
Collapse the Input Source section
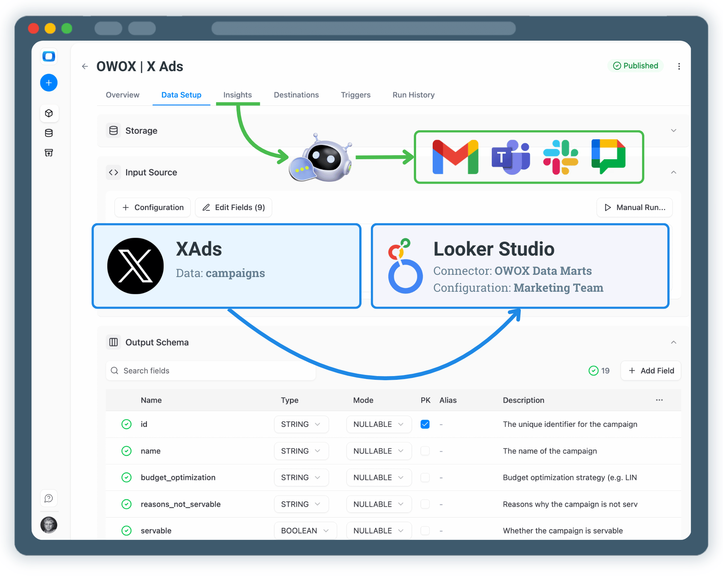(674, 172)
